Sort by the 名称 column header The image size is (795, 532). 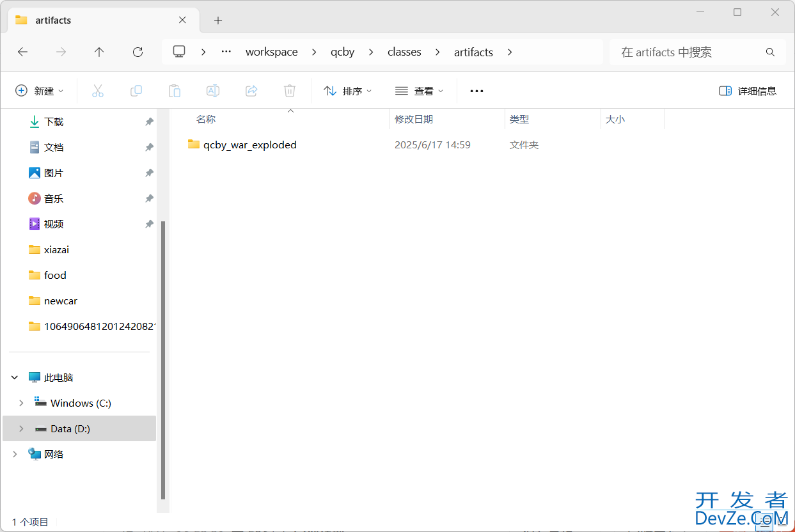[205, 119]
